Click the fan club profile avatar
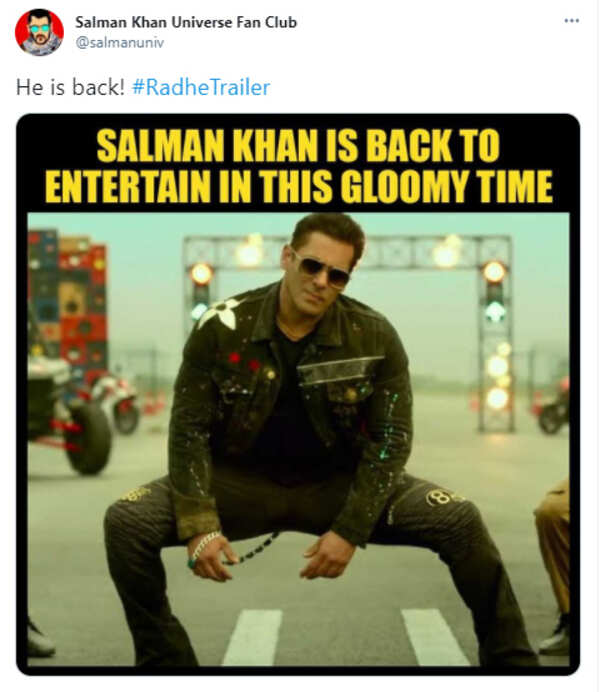Screen dimensions: 600x692 [39, 32]
